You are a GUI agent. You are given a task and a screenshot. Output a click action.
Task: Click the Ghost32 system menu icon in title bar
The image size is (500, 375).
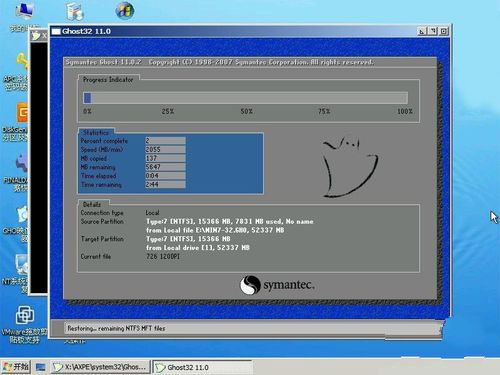point(56,31)
